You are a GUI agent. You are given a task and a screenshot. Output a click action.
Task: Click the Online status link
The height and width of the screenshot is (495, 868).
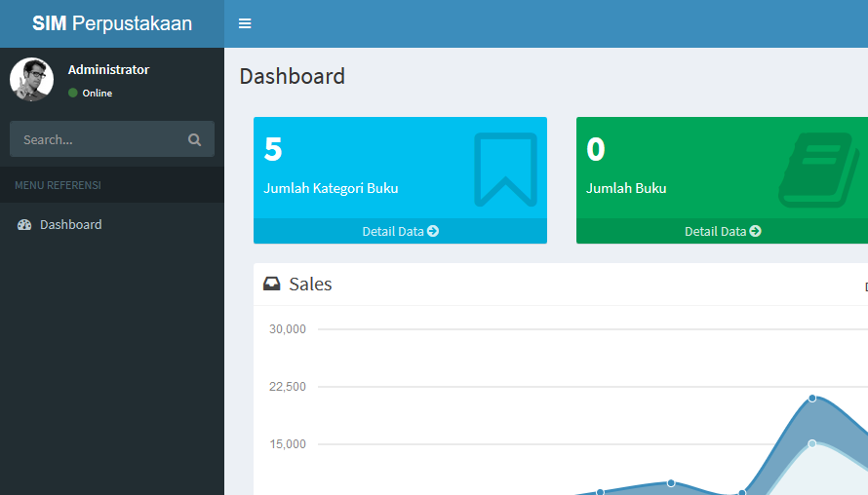point(91,93)
